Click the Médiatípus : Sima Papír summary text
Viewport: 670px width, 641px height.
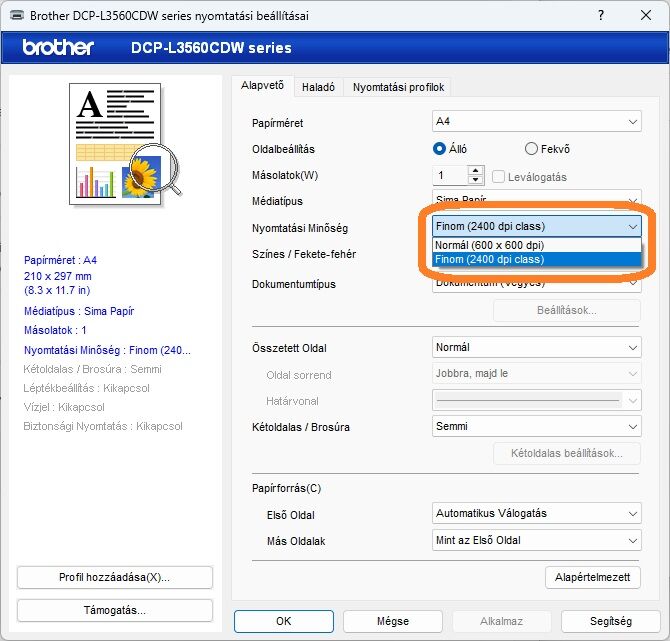[79, 311]
